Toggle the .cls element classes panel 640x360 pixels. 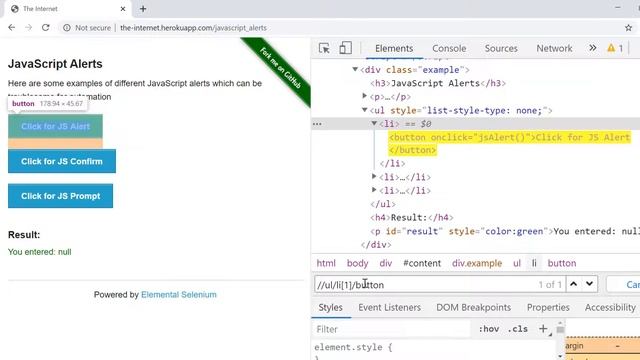click(518, 329)
